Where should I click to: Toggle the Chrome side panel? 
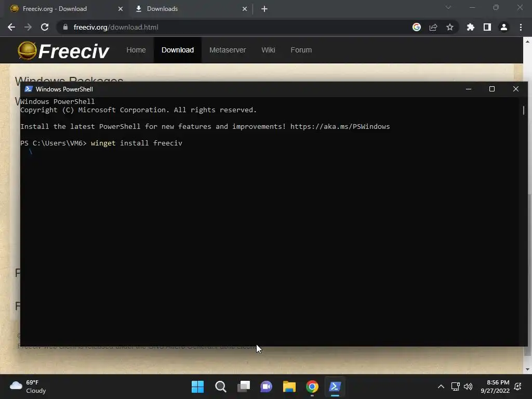click(x=487, y=27)
